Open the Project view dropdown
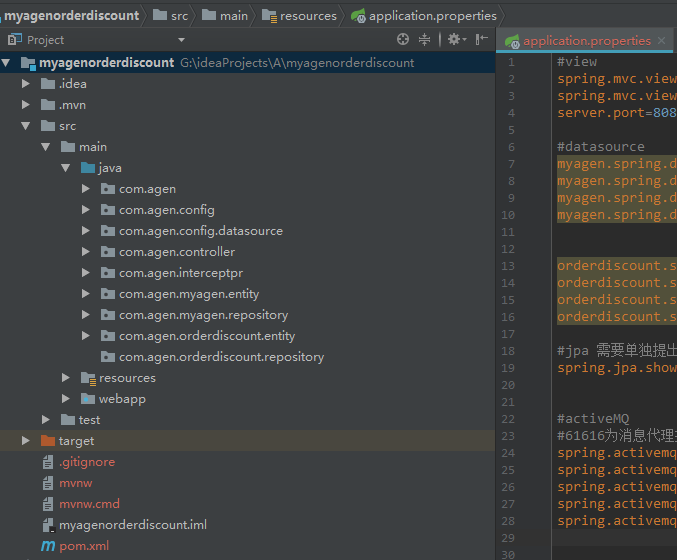Screen dimensions: 677x560 point(181,40)
